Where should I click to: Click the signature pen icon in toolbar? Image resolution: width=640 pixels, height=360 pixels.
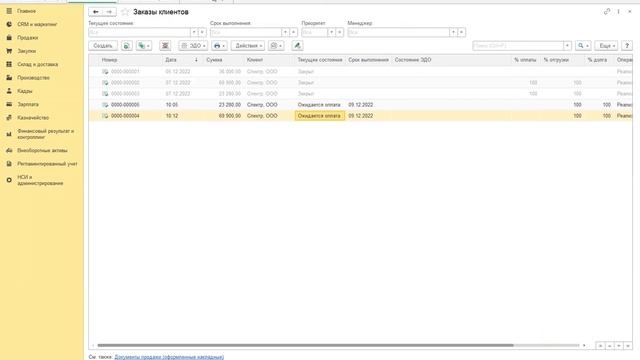[x=297, y=46]
